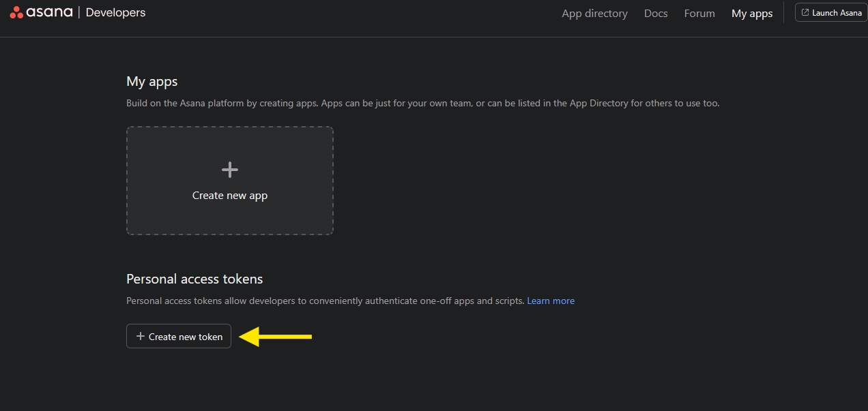Click the asana wordmark in header
Image resolution: width=868 pixels, height=411 pixels.
[x=50, y=12]
